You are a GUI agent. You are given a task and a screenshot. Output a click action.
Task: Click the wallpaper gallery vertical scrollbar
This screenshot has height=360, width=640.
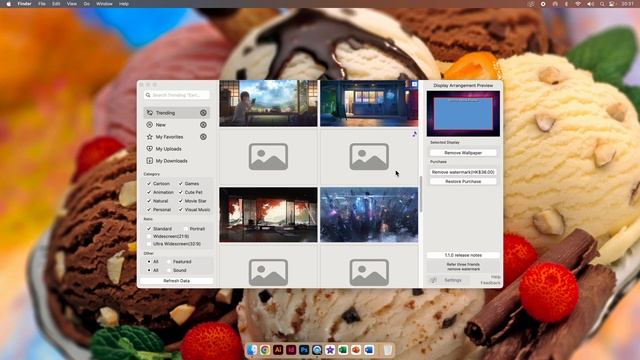click(420, 194)
